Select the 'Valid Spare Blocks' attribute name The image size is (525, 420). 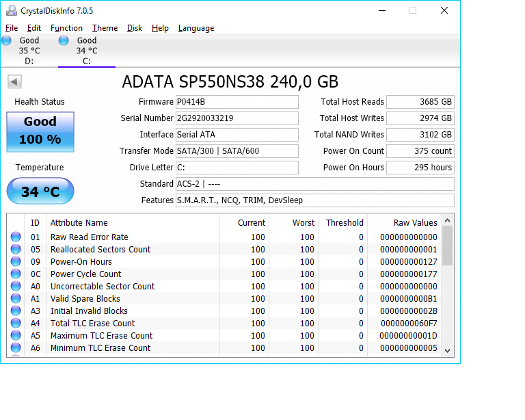click(85, 299)
